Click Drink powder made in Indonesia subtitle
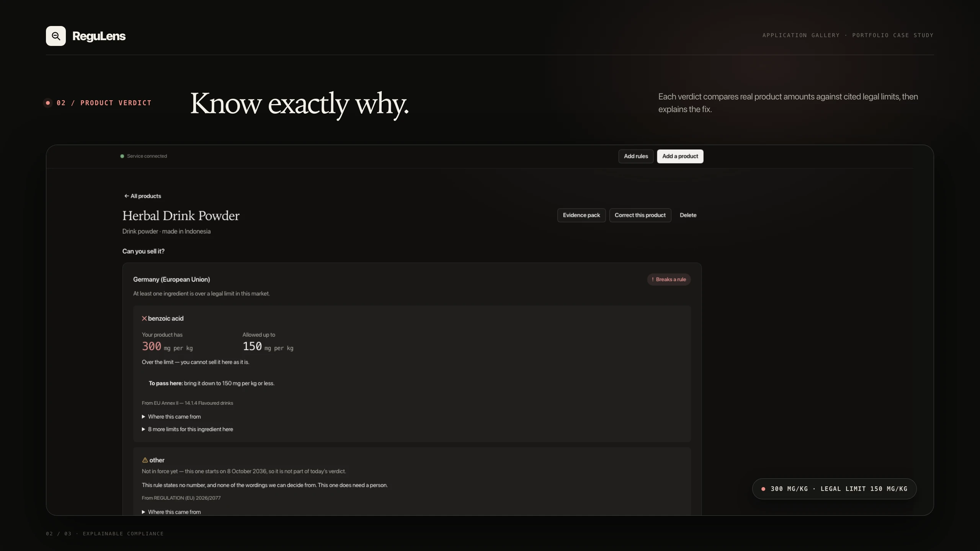The image size is (980, 551). [x=166, y=231]
